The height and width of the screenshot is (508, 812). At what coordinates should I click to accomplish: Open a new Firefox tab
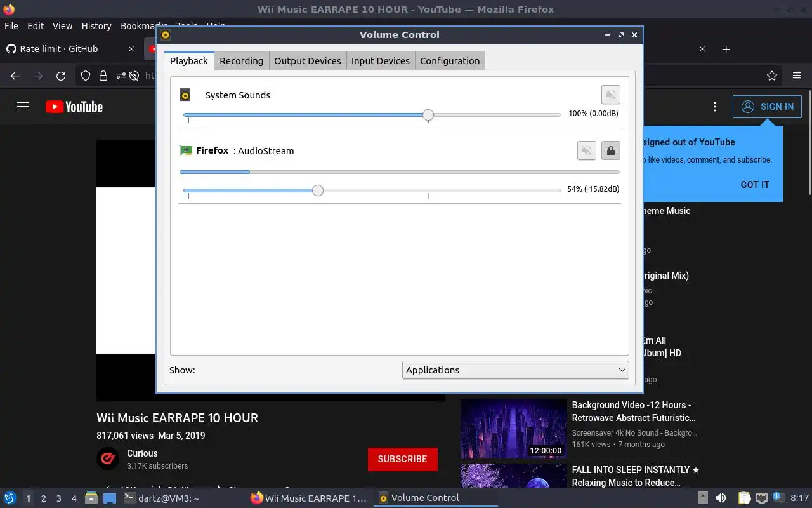(x=726, y=49)
